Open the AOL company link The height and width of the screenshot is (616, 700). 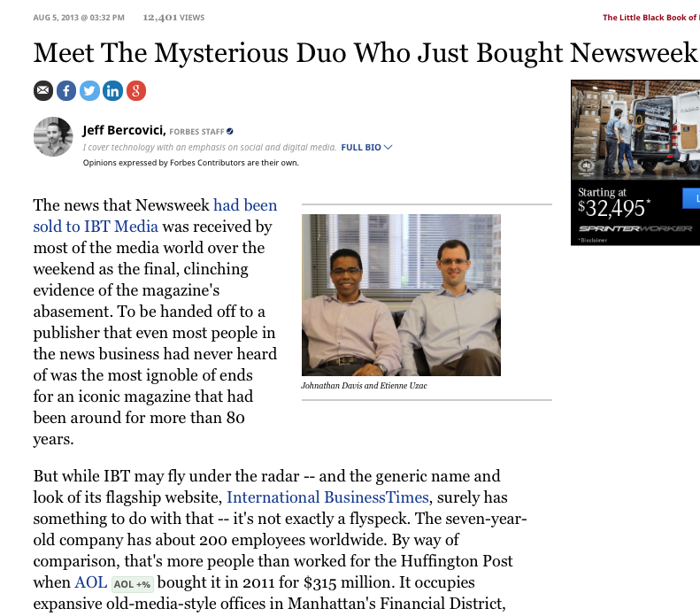(91, 582)
